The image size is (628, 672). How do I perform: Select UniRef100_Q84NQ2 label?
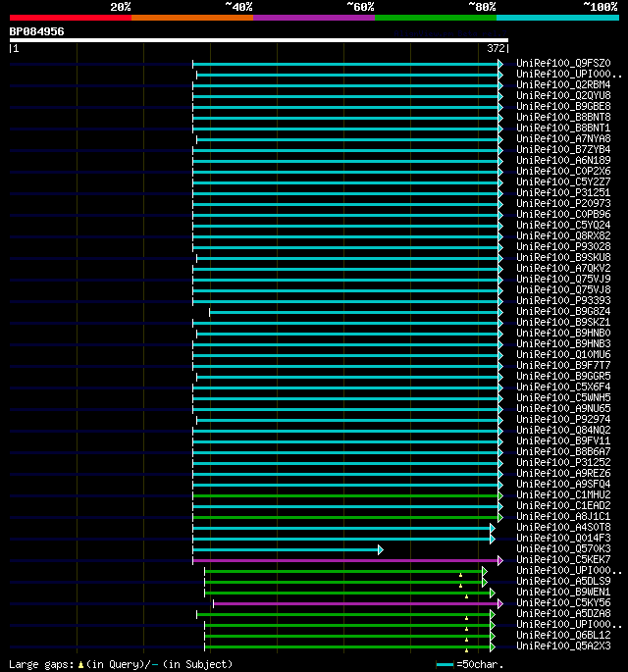pos(563,430)
